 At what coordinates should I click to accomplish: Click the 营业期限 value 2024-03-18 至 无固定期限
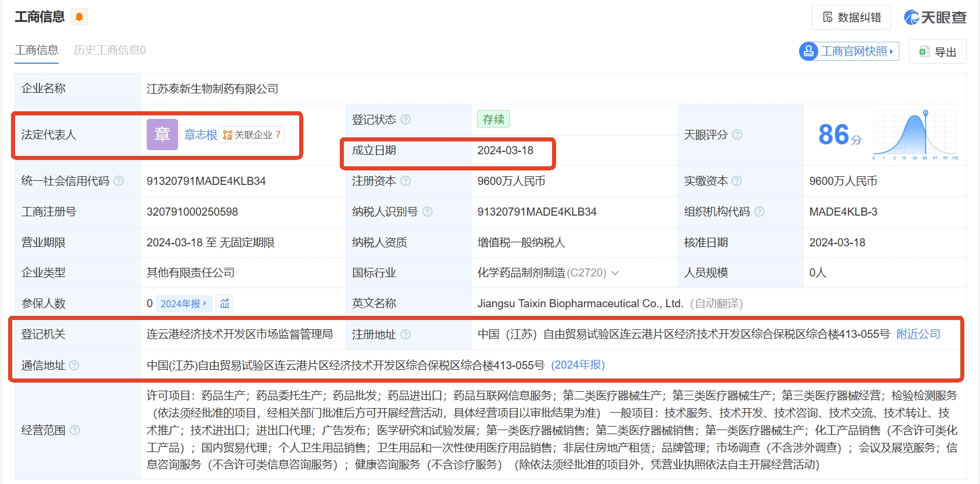210,242
